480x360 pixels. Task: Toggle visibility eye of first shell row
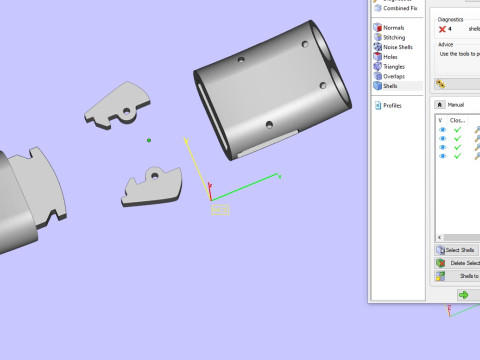click(443, 129)
